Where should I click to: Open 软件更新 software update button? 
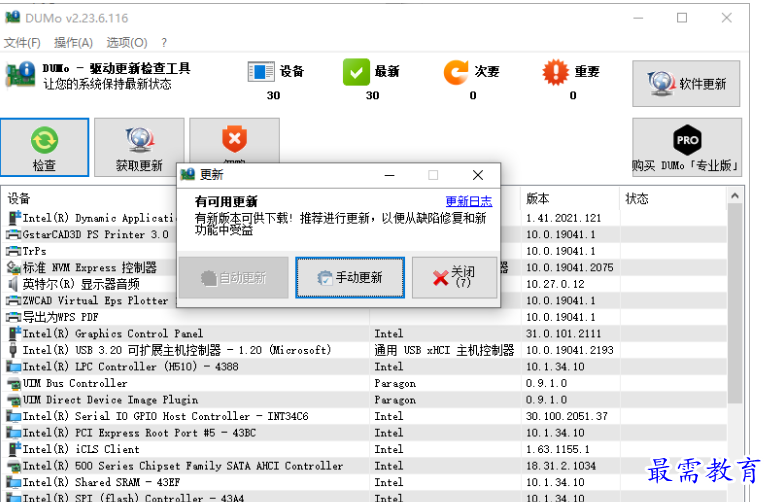(685, 84)
